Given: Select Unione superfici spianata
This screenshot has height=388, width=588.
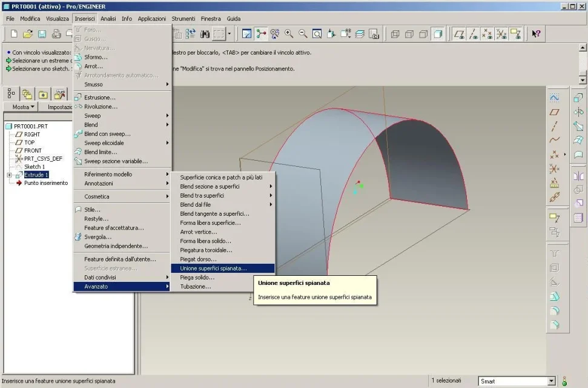Looking at the screenshot, I should click(x=223, y=268).
